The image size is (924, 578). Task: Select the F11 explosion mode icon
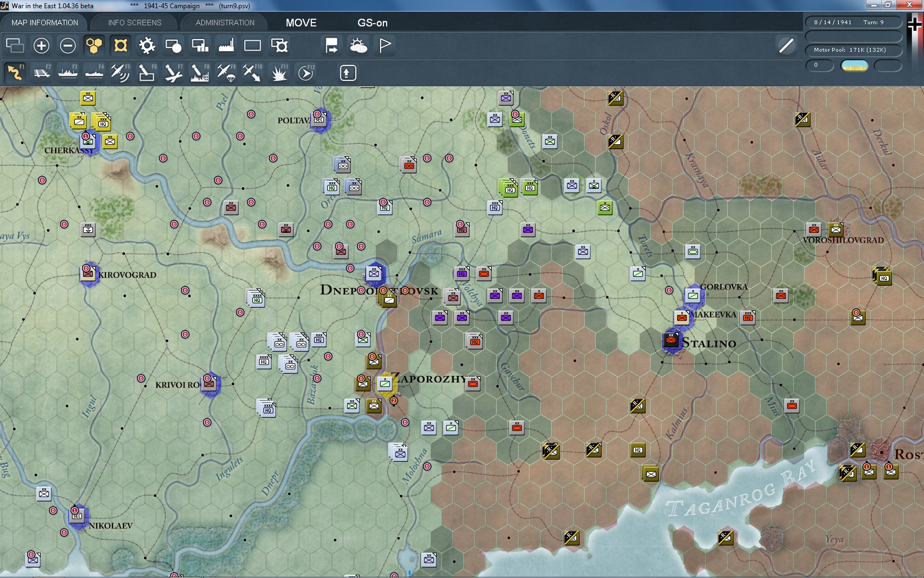[279, 72]
